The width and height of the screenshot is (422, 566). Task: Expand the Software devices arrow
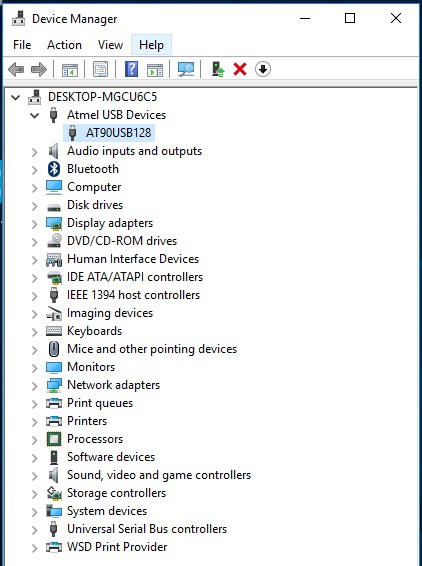[x=35, y=458]
